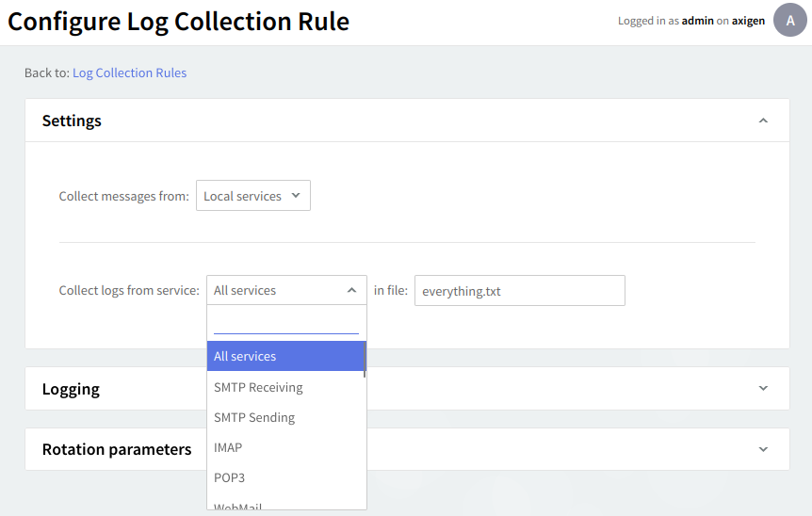Click the Rotation parameters section title
The width and height of the screenshot is (812, 516).
[x=117, y=449]
